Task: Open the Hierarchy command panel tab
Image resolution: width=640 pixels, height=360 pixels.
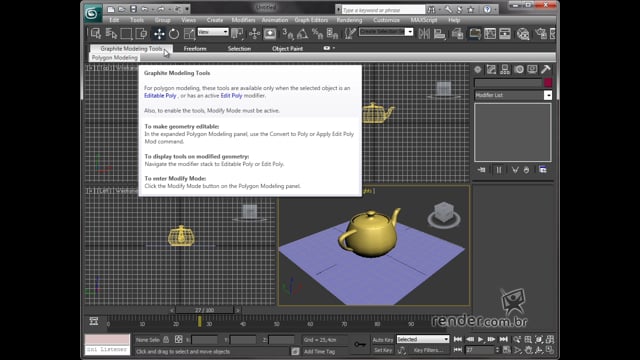Action: click(x=505, y=70)
